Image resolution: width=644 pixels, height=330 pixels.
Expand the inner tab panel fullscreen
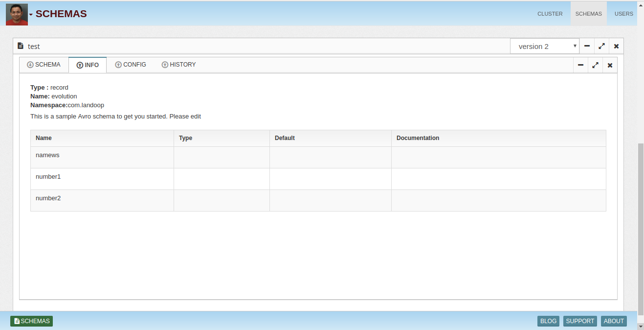pyautogui.click(x=595, y=65)
